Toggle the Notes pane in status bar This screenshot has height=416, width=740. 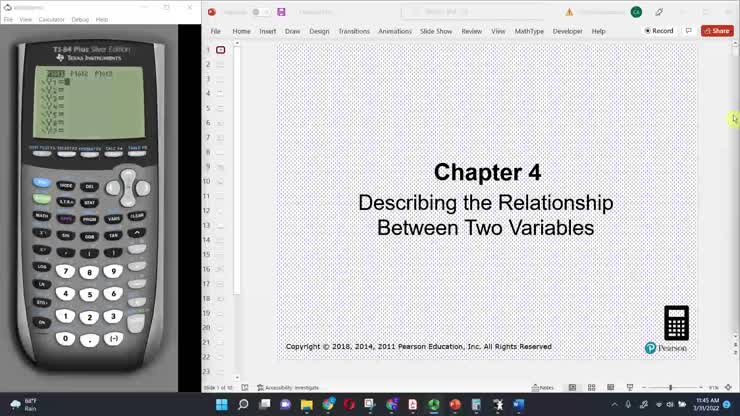(x=543, y=387)
